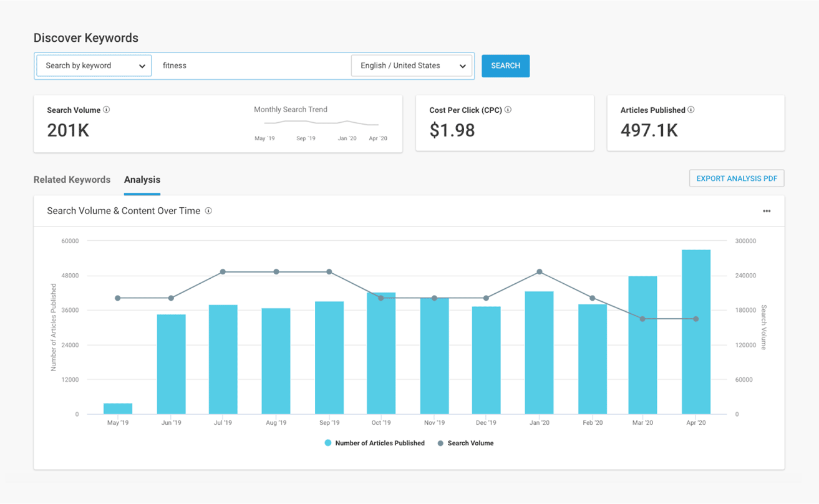View the Articles Published info icon

691,110
